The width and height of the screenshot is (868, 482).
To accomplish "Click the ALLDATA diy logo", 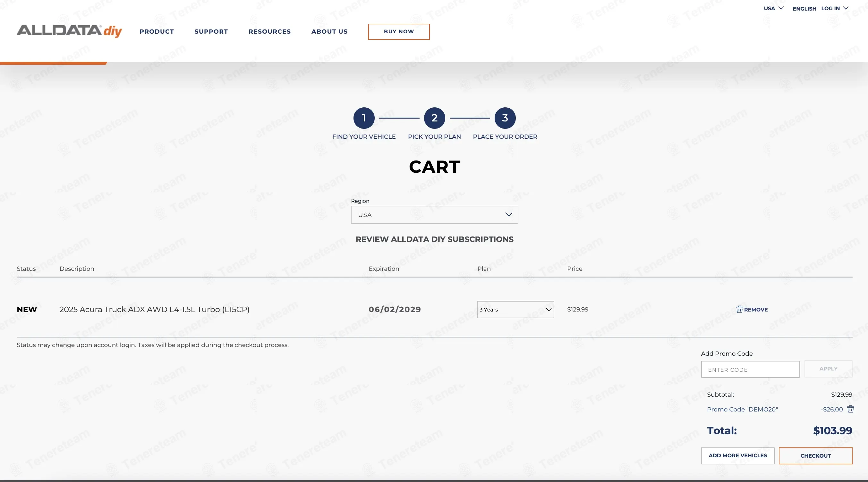I will pos(69,31).
